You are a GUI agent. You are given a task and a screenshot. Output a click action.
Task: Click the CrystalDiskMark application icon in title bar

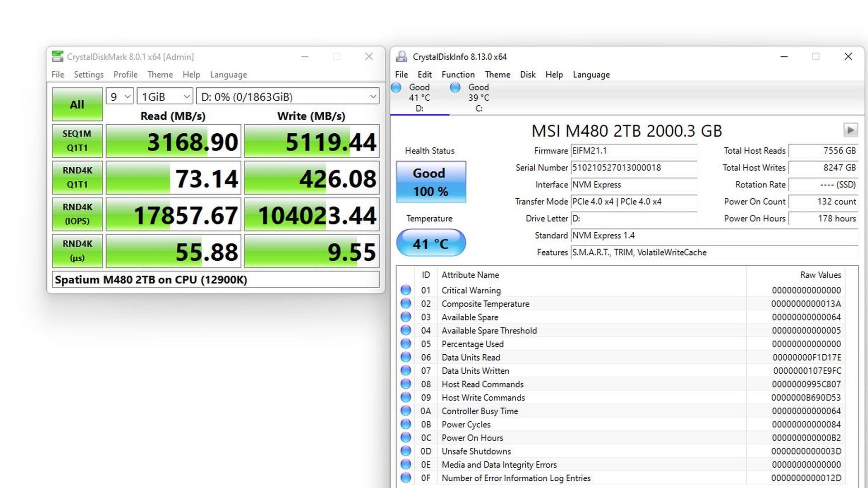[57, 56]
